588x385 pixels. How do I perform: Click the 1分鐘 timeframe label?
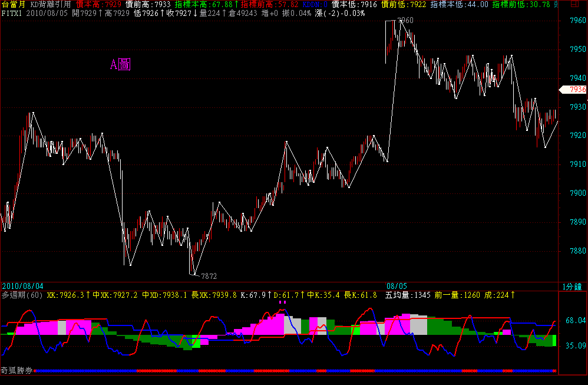572,287
